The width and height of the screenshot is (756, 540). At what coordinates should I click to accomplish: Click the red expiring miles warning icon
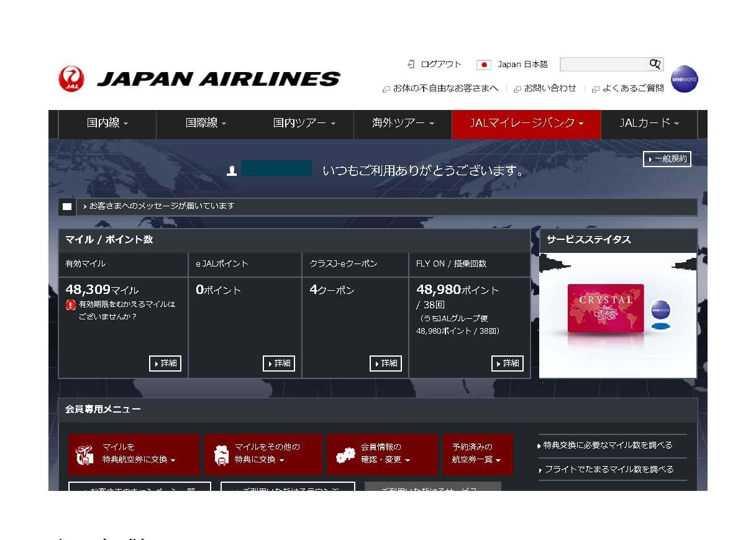(71, 305)
